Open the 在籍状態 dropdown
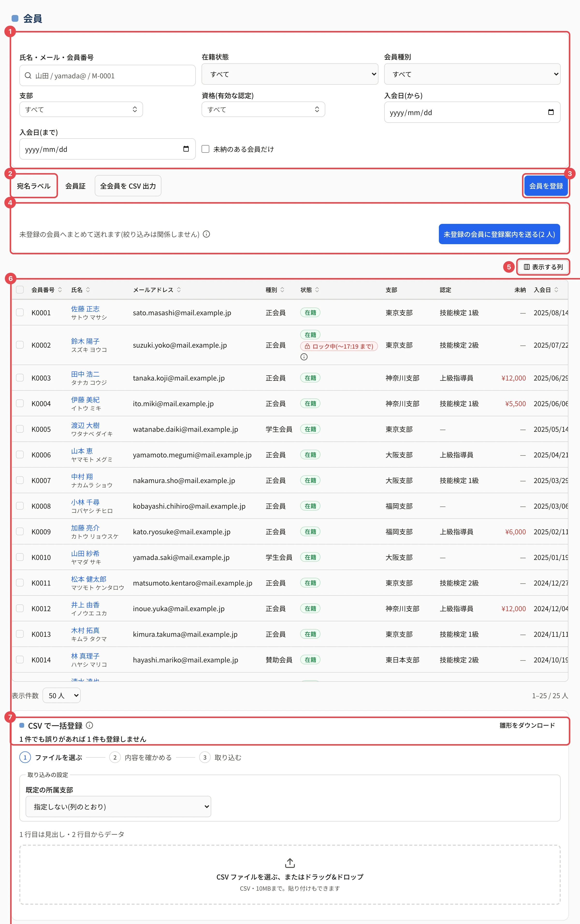Image resolution: width=580 pixels, height=924 pixels. click(290, 74)
